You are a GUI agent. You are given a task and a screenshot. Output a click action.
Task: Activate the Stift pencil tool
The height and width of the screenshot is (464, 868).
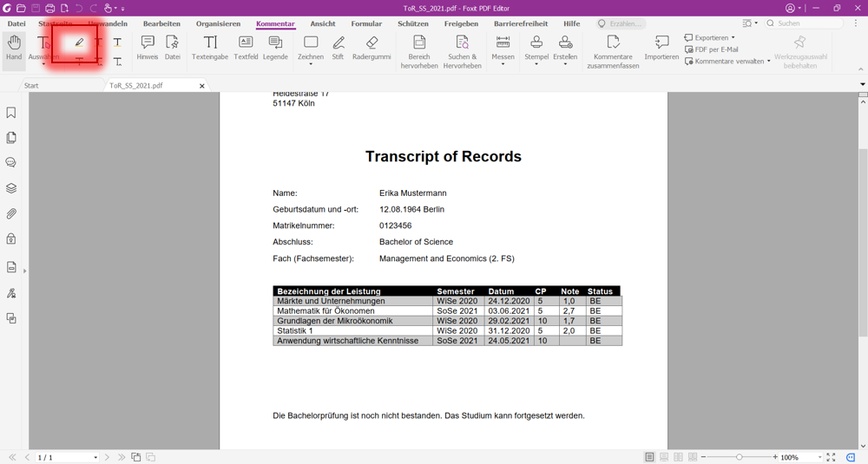[339, 48]
